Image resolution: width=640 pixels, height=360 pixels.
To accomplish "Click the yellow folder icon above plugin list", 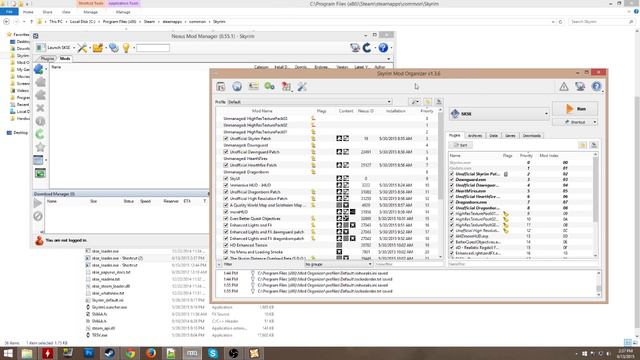I will click(x=582, y=145).
